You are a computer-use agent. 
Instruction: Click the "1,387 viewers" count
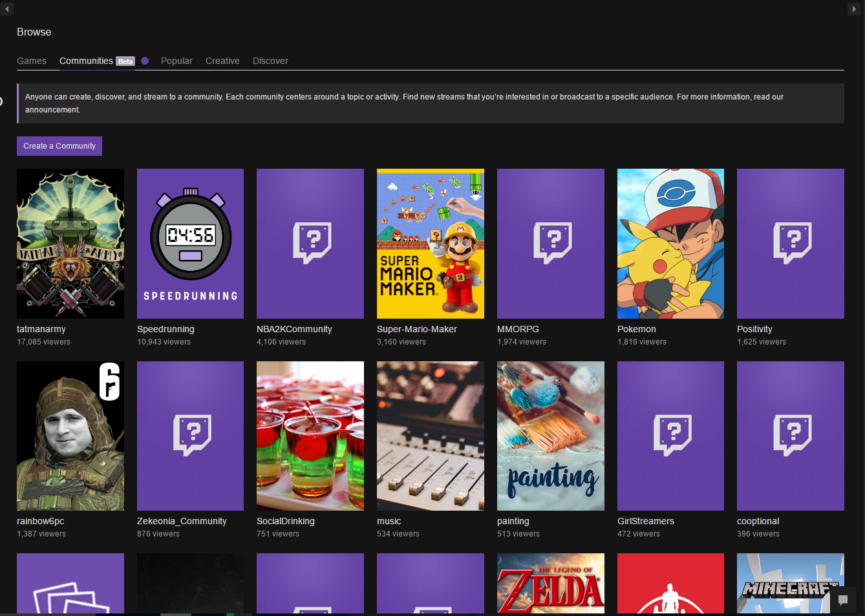tap(41, 534)
